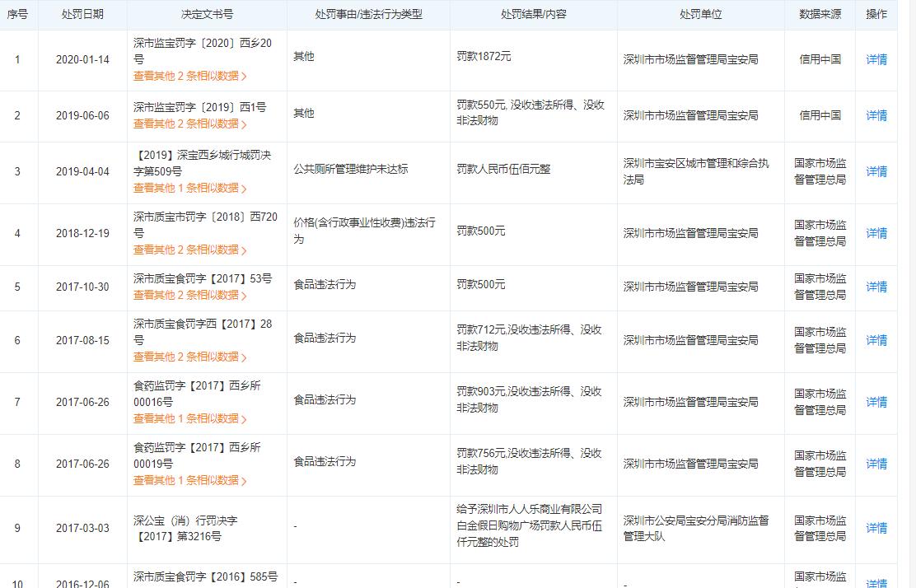View details of the 2017-10-30 food violation
Screen dimensions: 916x588
pyautogui.click(x=876, y=287)
